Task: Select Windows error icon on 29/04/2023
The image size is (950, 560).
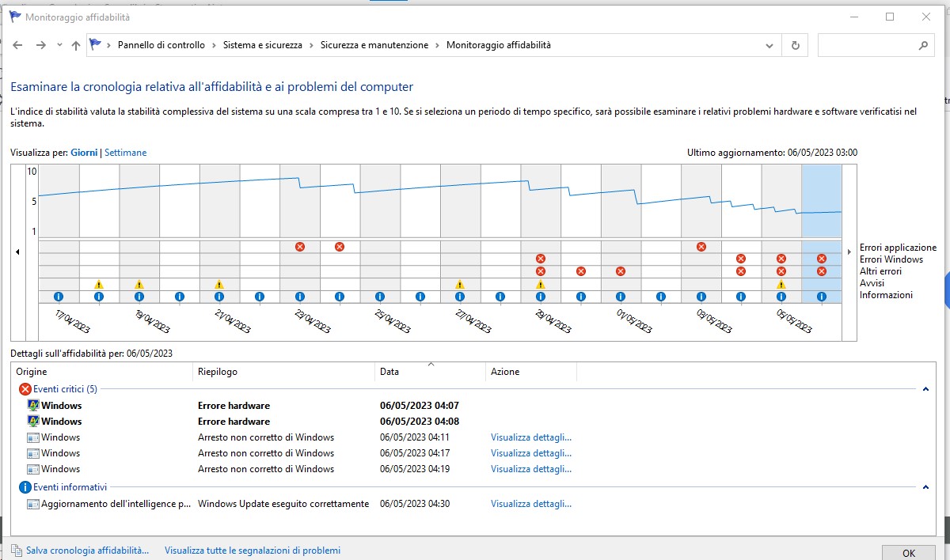Action: 541,259
